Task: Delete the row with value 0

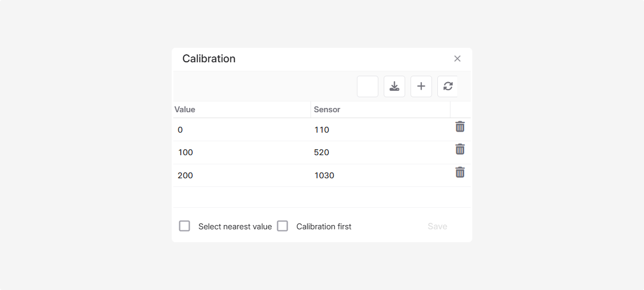Action: pos(460,127)
